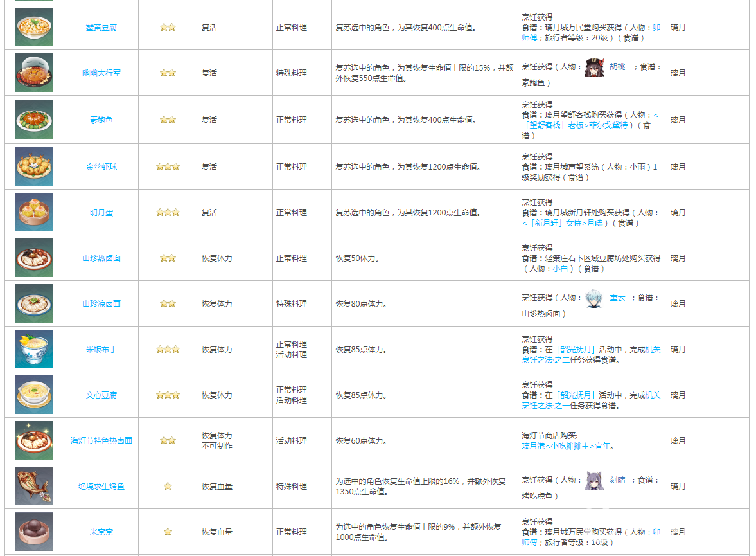756x556 pixels.
Task: Open the 机关烹饪之法·之二 quest link
Action: tap(591, 355)
